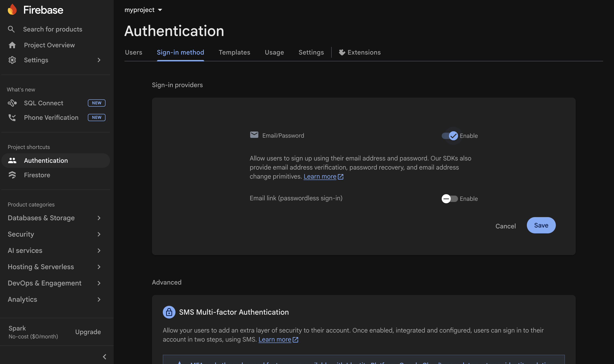Screen dimensions: 614x364
Task: Click the Extensions puzzle icon
Action: coord(342,52)
